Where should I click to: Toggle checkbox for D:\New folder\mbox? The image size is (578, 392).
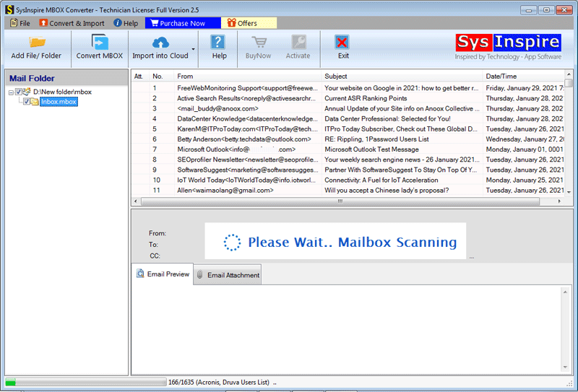19,92
